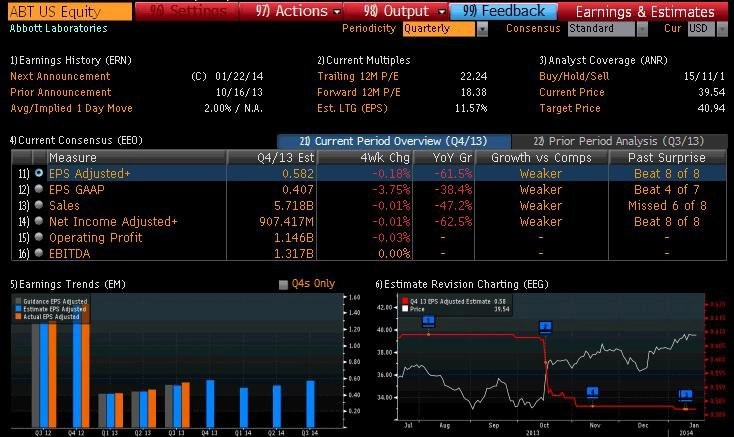Open 4) Current Consensus (EEO) section
This screenshot has height=437, width=734.
pos(76,140)
